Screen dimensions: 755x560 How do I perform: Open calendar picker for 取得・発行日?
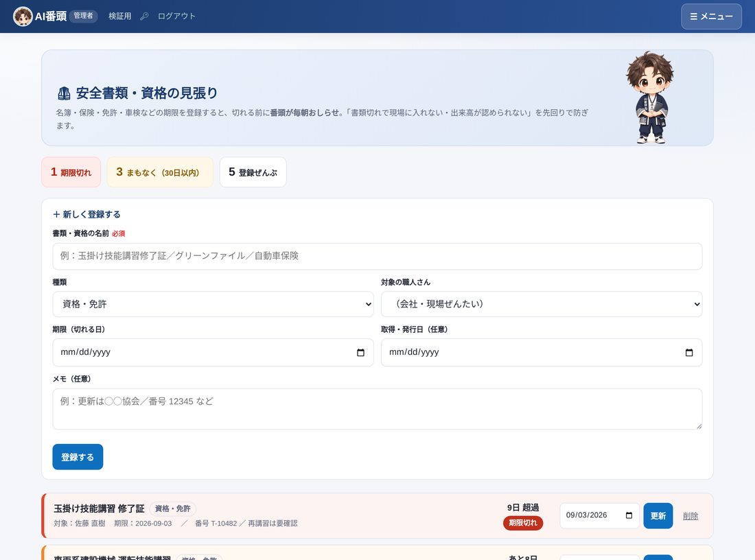(x=689, y=353)
